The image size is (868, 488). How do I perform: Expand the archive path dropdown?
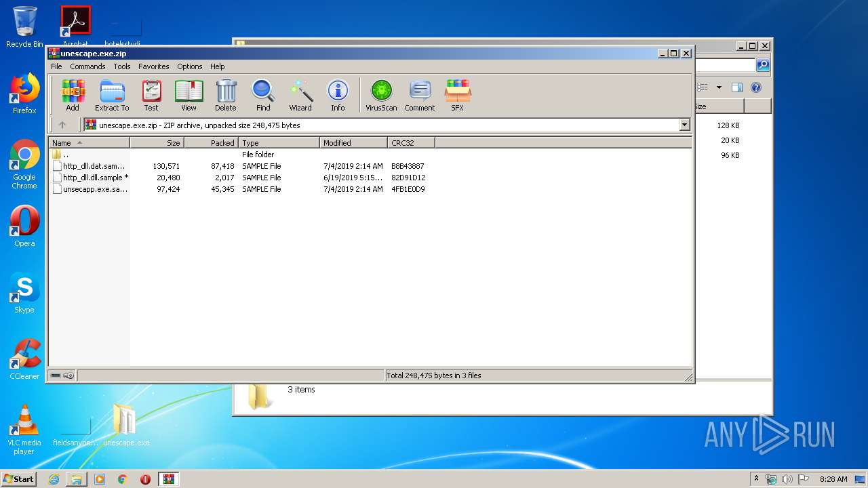[x=684, y=125]
